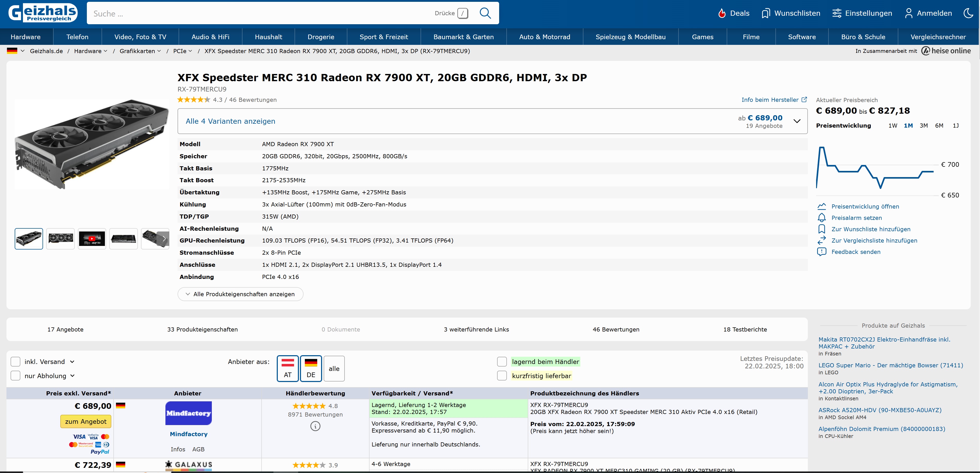Toggle dark mode moon icon
Screen dimensions: 980x473
pyautogui.click(x=968, y=13)
